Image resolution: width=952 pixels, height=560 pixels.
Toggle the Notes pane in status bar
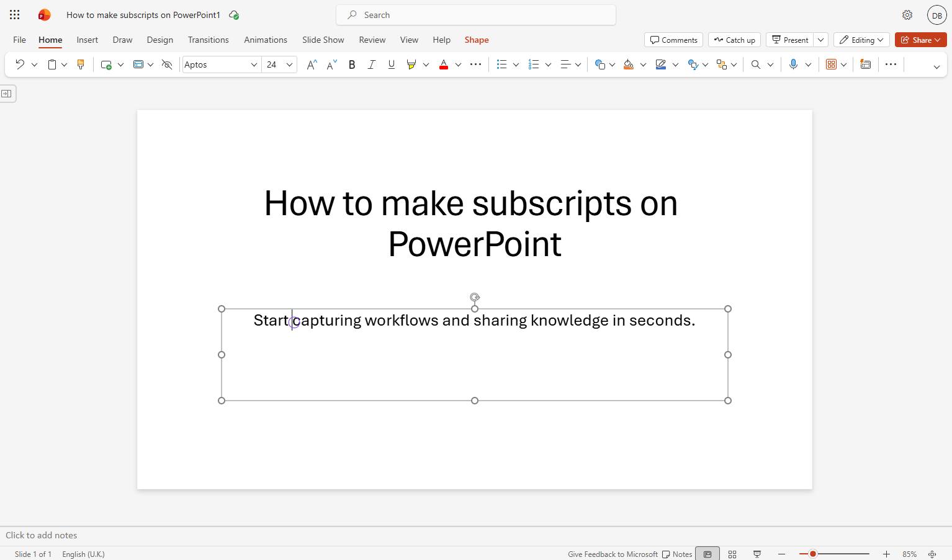(x=677, y=554)
